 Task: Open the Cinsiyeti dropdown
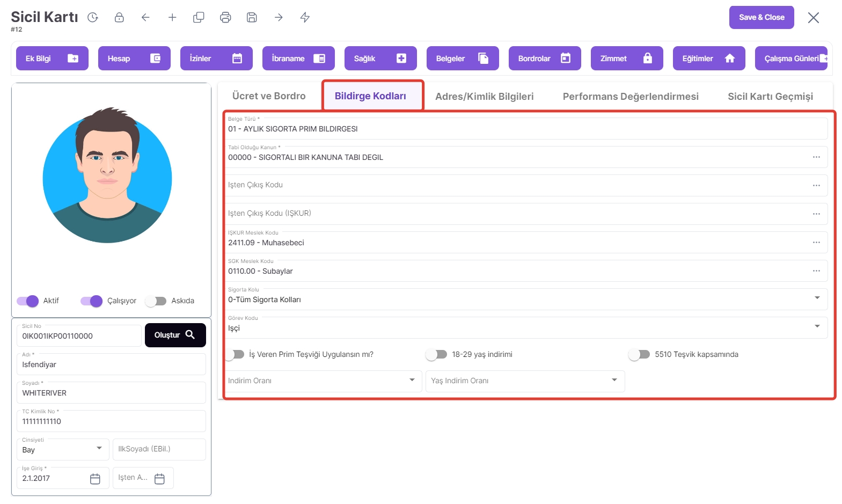coord(99,449)
